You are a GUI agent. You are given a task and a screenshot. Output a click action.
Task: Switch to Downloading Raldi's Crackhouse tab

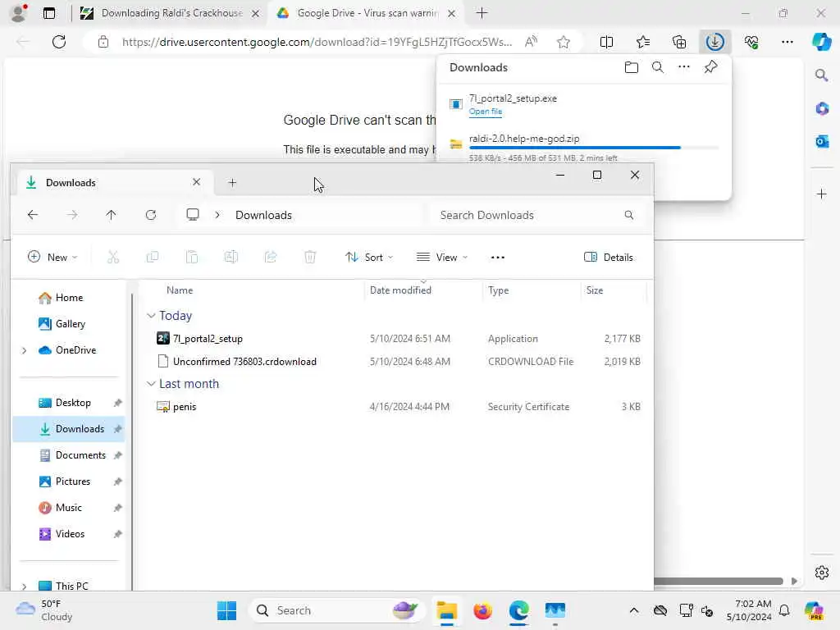[171, 13]
